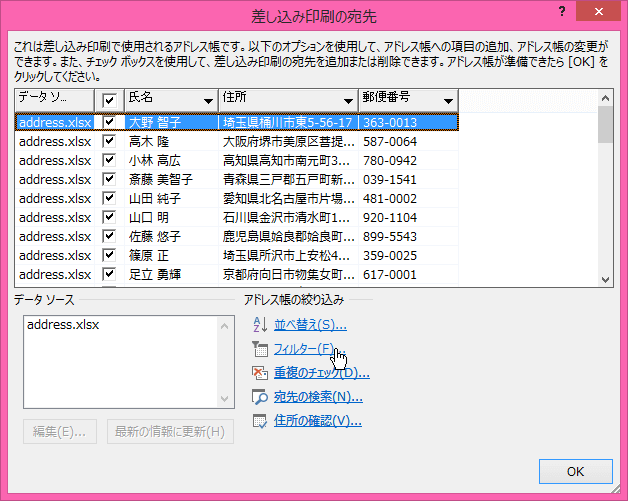Select the postal code 481-0002

(x=390, y=199)
